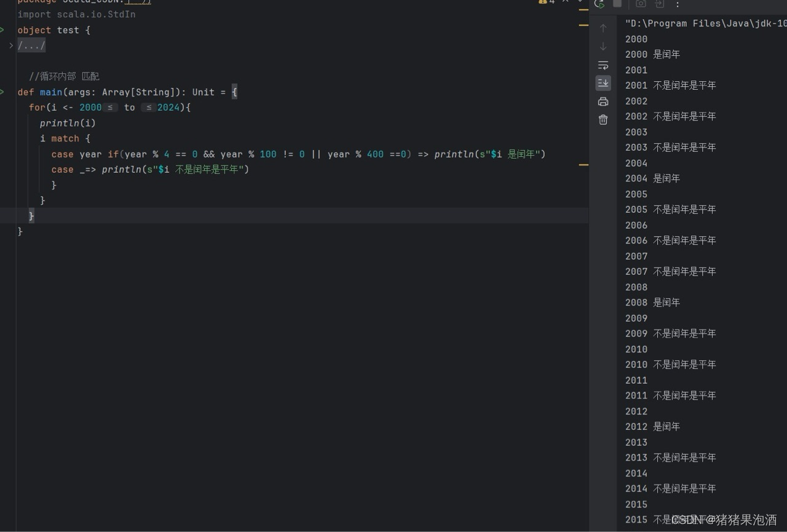Click the number 2024 in the for loop

pos(168,107)
